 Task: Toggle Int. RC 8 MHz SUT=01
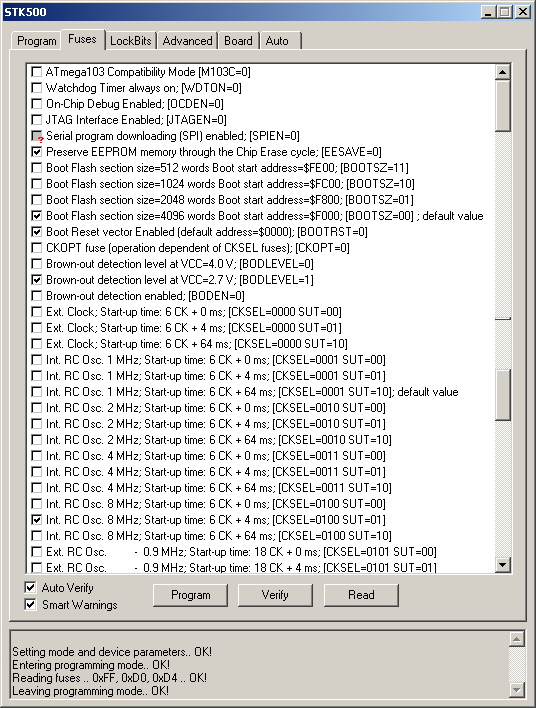click(36, 520)
